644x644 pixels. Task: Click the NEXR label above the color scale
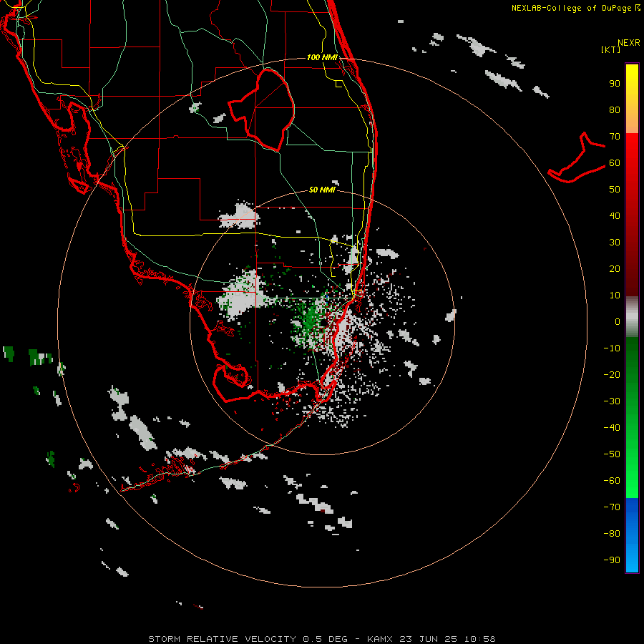tap(629, 43)
